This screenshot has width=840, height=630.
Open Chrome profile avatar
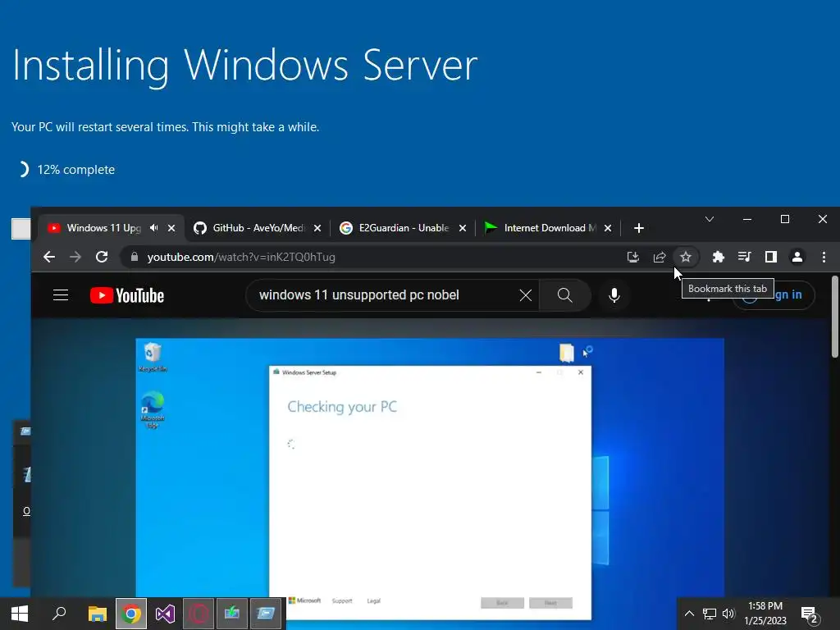(x=797, y=257)
